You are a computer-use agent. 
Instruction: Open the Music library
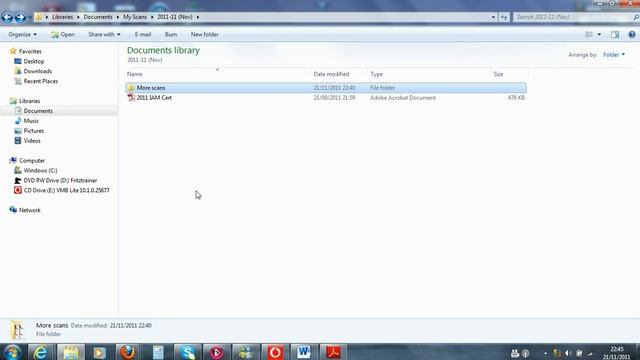31,121
